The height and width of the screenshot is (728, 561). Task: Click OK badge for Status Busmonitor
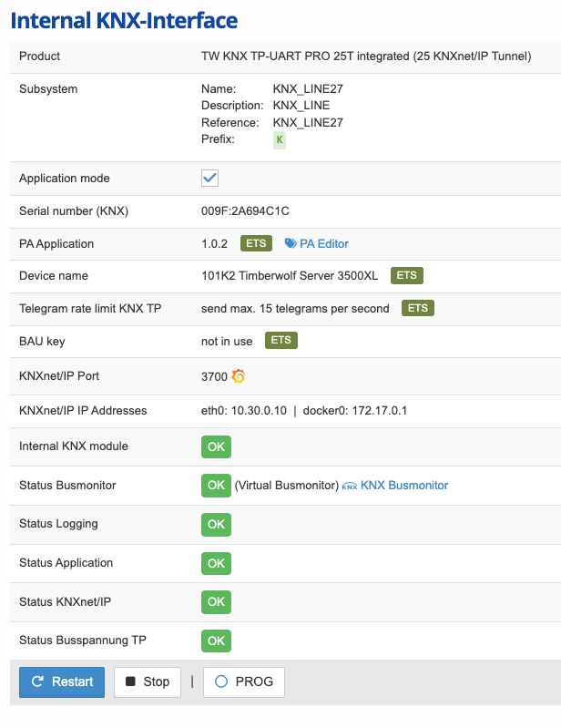tap(216, 485)
